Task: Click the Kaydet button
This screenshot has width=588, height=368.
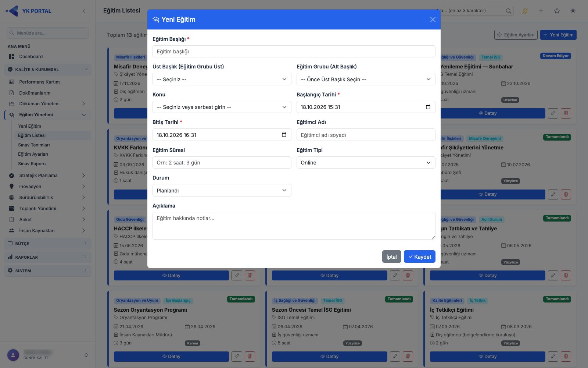Action: click(x=419, y=256)
